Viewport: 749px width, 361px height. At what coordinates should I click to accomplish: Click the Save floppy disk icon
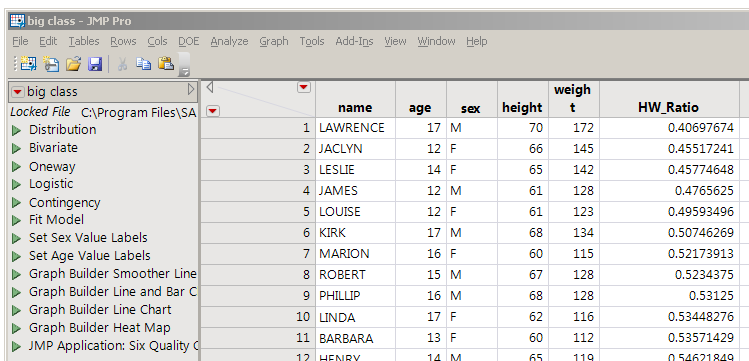[x=95, y=64]
